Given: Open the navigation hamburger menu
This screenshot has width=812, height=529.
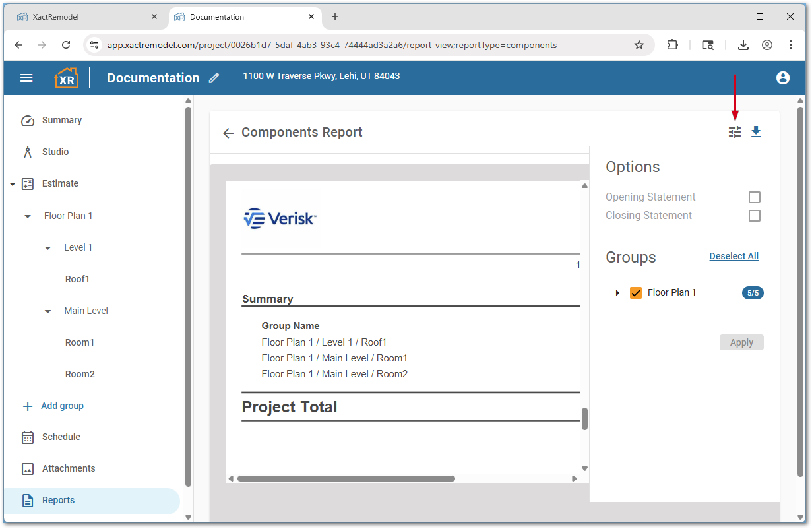Looking at the screenshot, I should pyautogui.click(x=26, y=78).
